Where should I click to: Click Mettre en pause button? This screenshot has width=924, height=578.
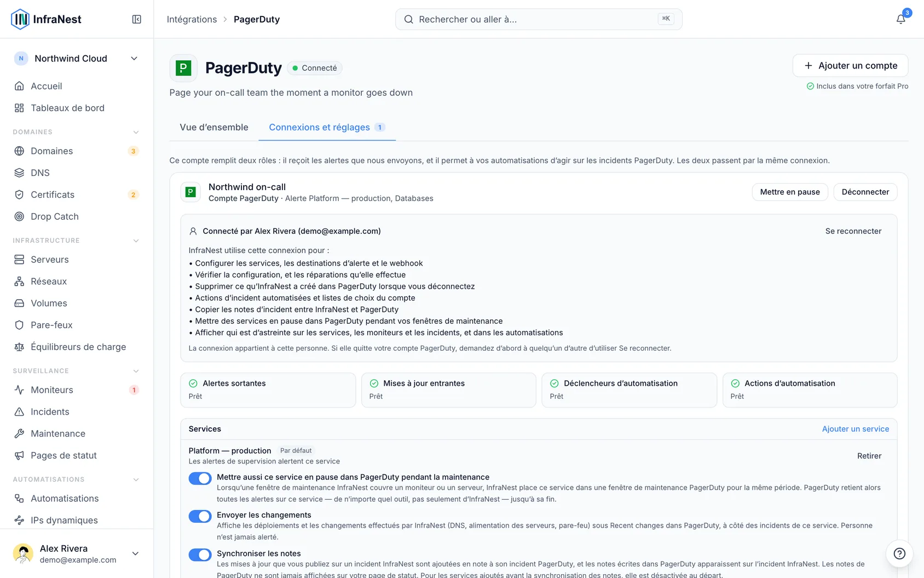click(790, 192)
